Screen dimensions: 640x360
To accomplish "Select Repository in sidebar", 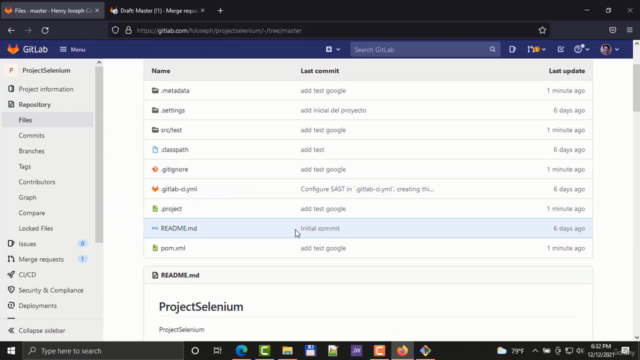I will [x=34, y=104].
